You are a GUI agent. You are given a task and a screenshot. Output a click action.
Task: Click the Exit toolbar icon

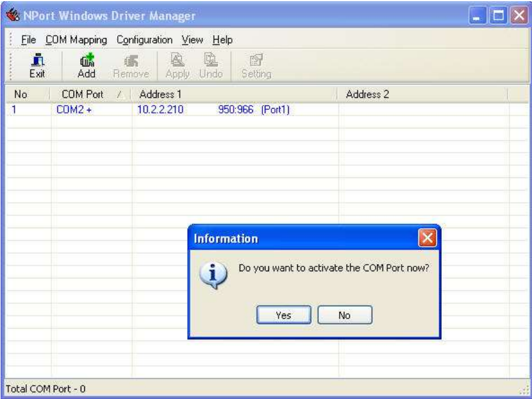[37, 66]
